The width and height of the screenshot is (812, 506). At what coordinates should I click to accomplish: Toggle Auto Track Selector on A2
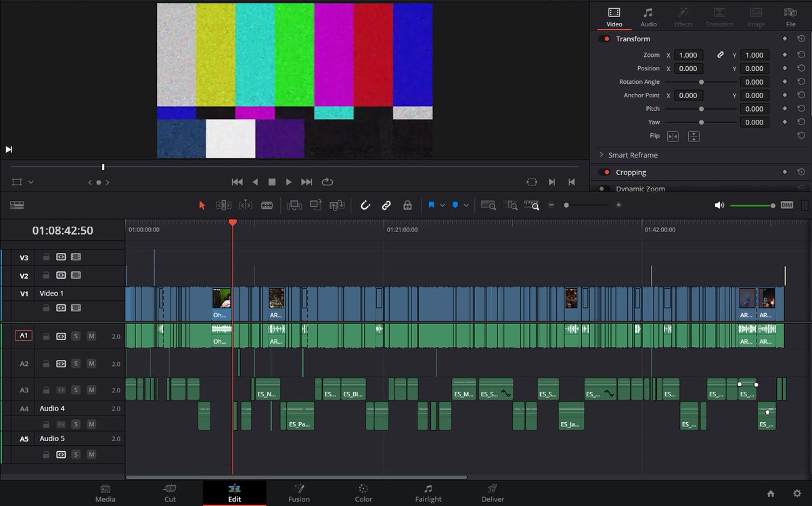(61, 364)
